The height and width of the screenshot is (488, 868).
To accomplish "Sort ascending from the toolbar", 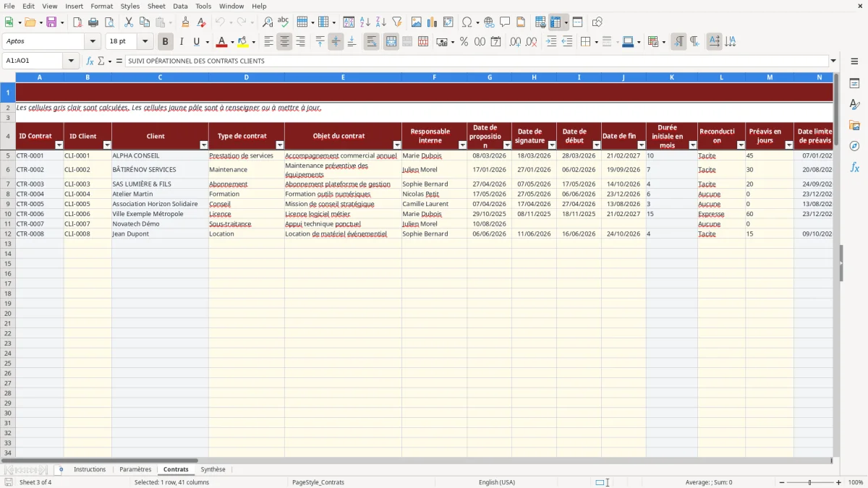I will pos(365,22).
